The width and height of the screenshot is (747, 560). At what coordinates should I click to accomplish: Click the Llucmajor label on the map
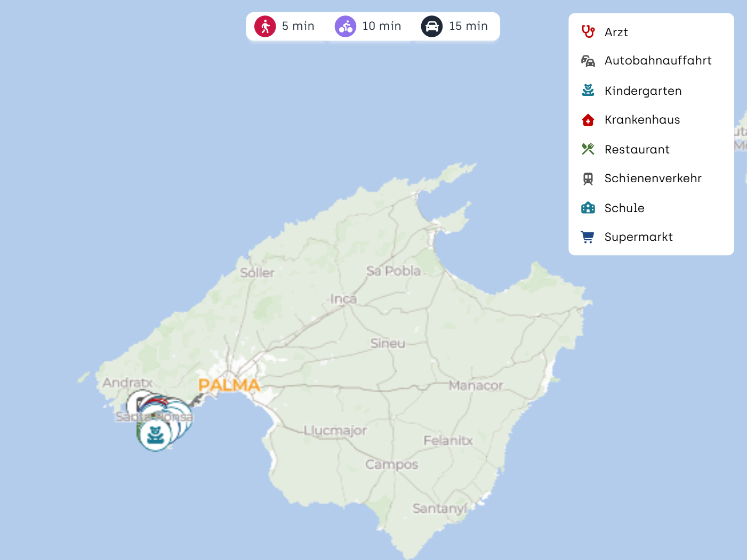(335, 431)
